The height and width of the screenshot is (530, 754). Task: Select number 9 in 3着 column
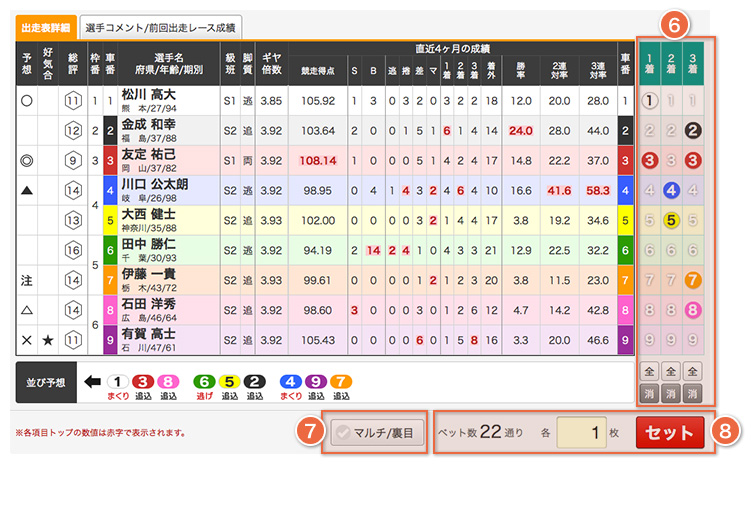(692, 340)
